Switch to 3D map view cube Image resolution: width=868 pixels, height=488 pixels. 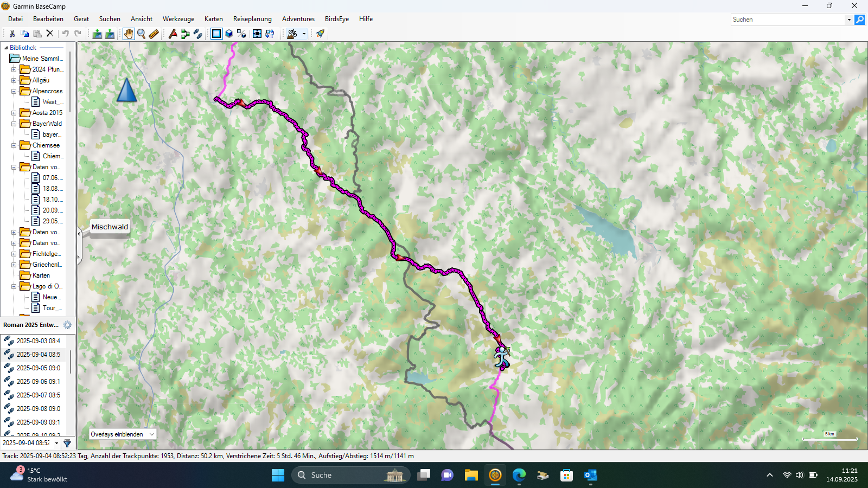[229, 34]
